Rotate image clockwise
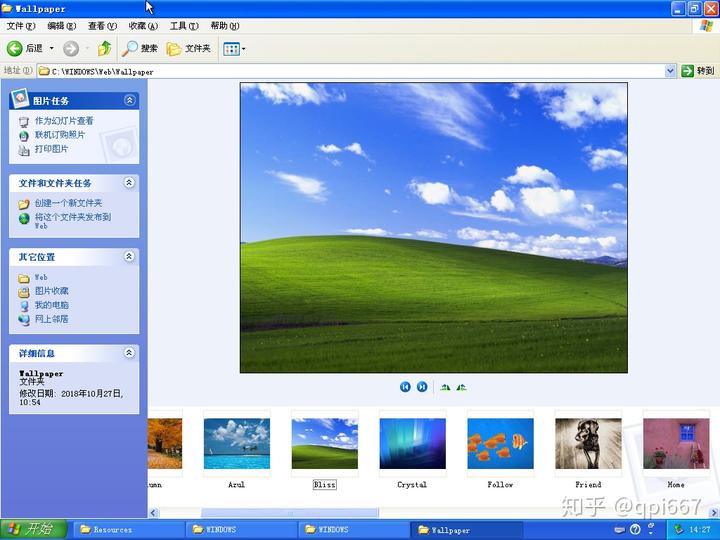720x540 pixels. pyautogui.click(x=445, y=387)
